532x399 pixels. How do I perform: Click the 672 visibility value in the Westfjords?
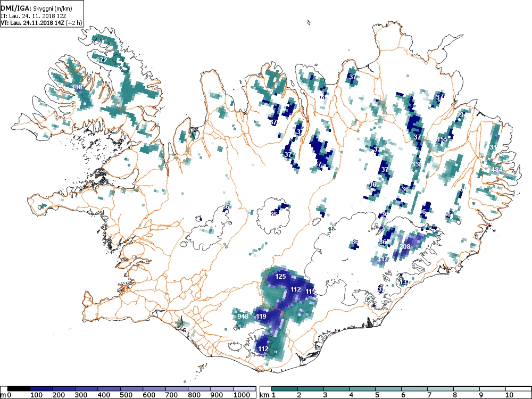tap(102, 60)
